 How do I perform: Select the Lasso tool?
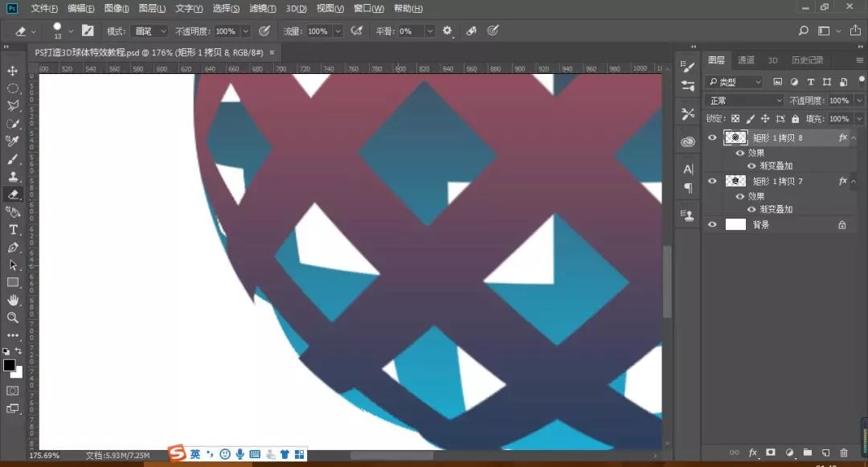point(12,106)
